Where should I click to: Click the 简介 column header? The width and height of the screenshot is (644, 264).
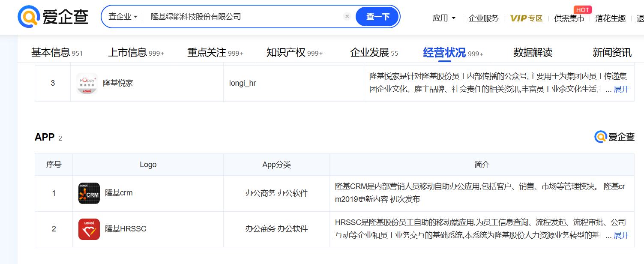pos(482,165)
